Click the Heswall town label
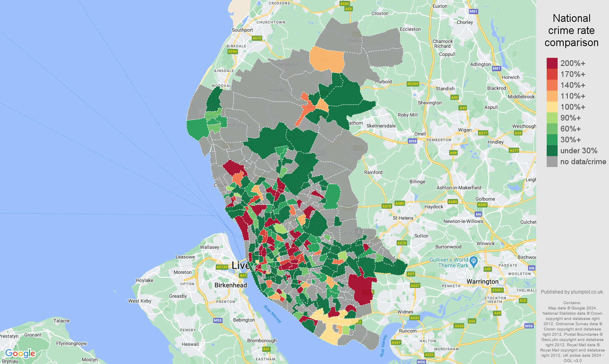609x364 pixels. coord(190,344)
